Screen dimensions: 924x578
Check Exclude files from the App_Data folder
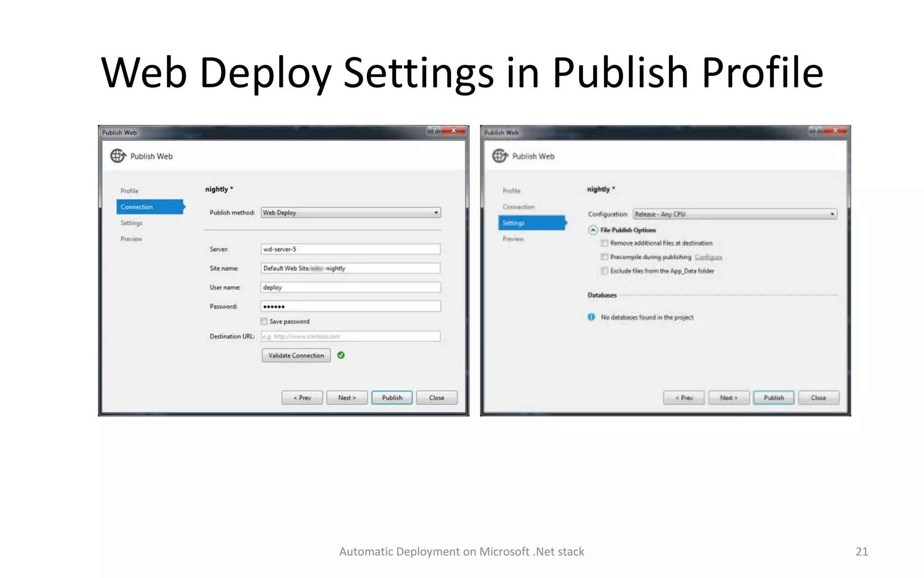tap(604, 271)
